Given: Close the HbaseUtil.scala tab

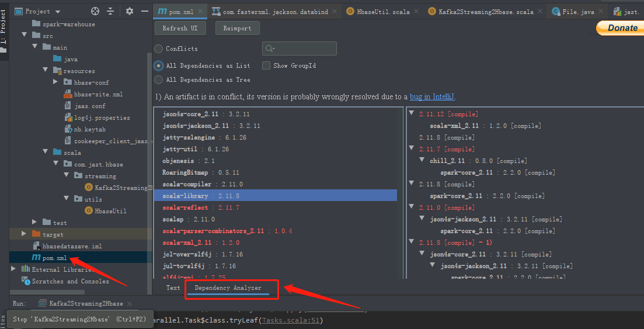Looking at the screenshot, I should coord(417,12).
